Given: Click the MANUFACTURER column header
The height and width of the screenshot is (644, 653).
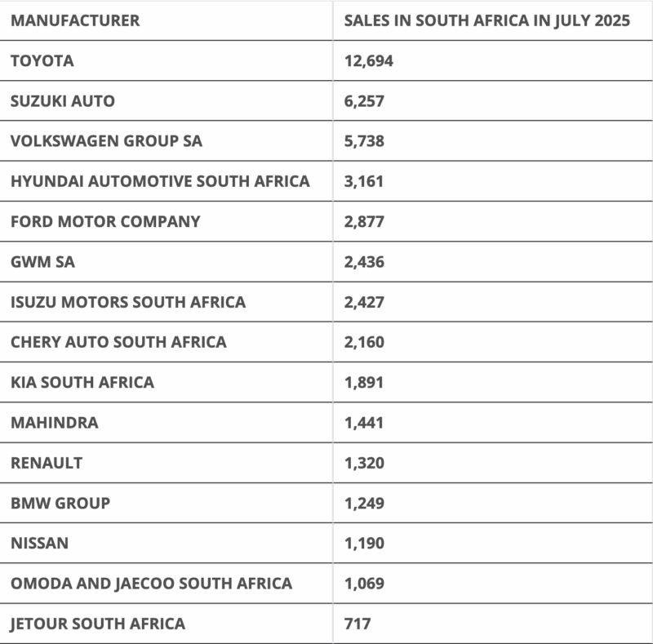Looking at the screenshot, I should (75, 20).
